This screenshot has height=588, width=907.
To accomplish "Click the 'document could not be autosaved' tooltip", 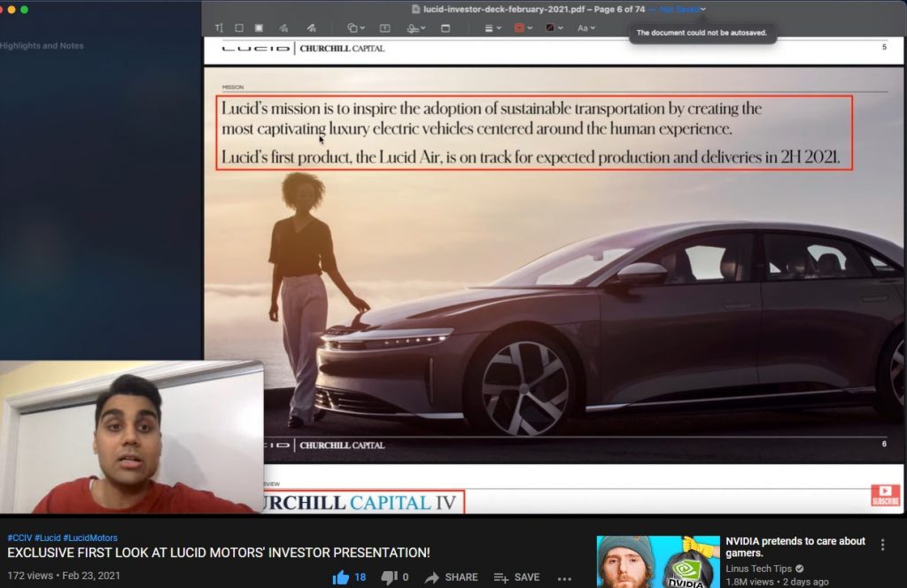I will click(x=702, y=33).
